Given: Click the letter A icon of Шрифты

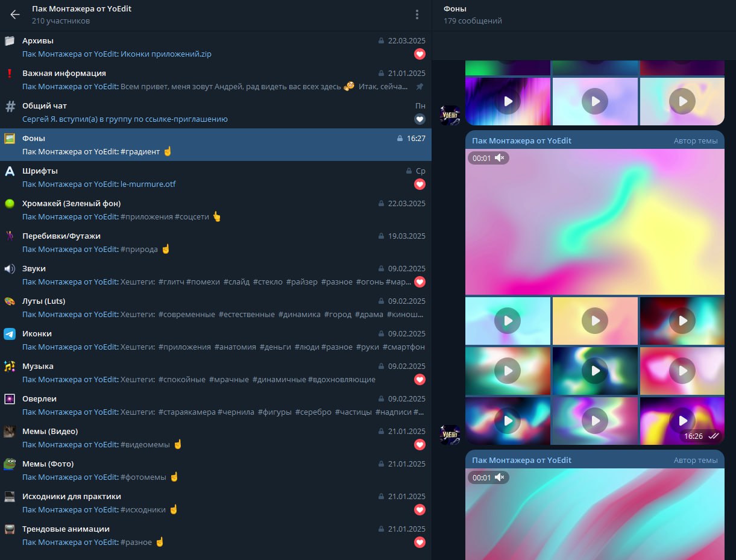Looking at the screenshot, I should coord(10,171).
